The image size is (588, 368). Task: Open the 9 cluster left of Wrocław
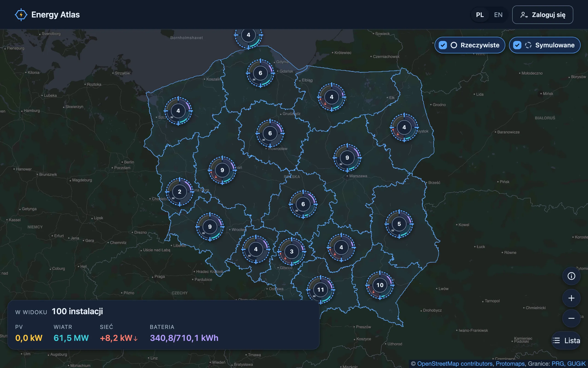click(x=210, y=227)
